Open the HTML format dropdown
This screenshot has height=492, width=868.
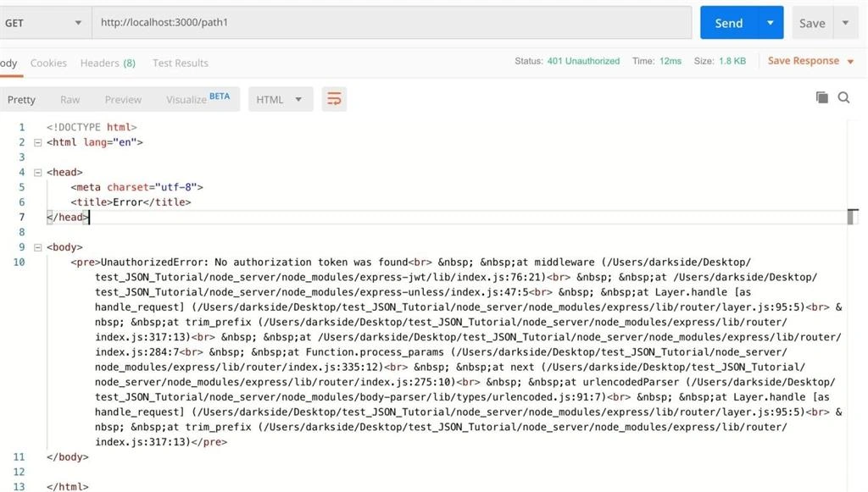pyautogui.click(x=280, y=99)
